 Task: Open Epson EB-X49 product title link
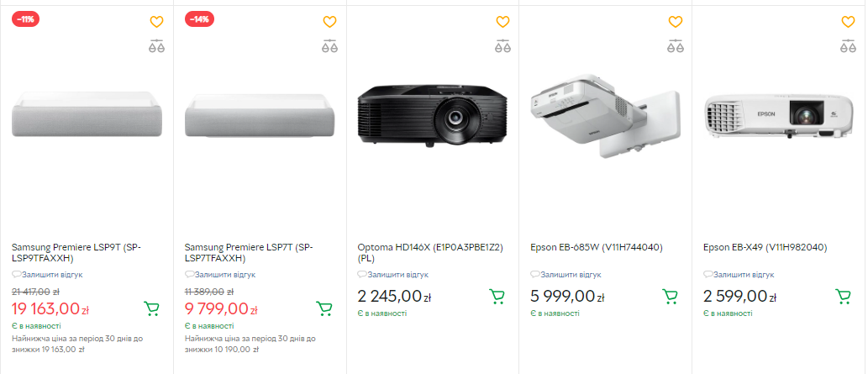(765, 247)
